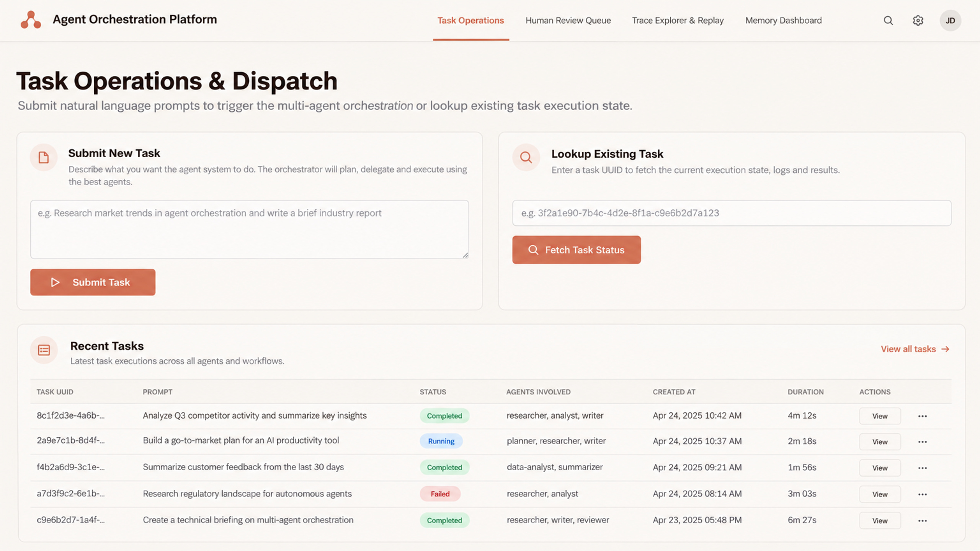Image resolution: width=980 pixels, height=551 pixels.
Task: Open the JD user avatar menu
Action: coord(950,21)
